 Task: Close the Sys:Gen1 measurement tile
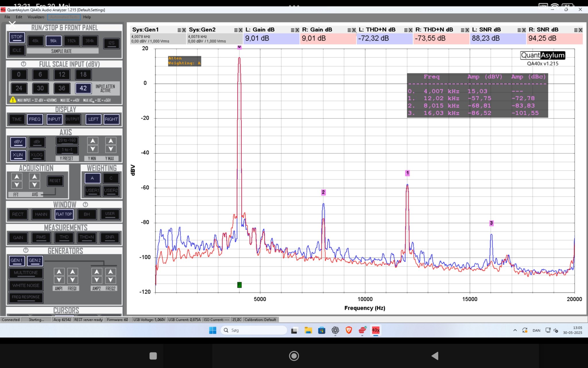(x=184, y=30)
